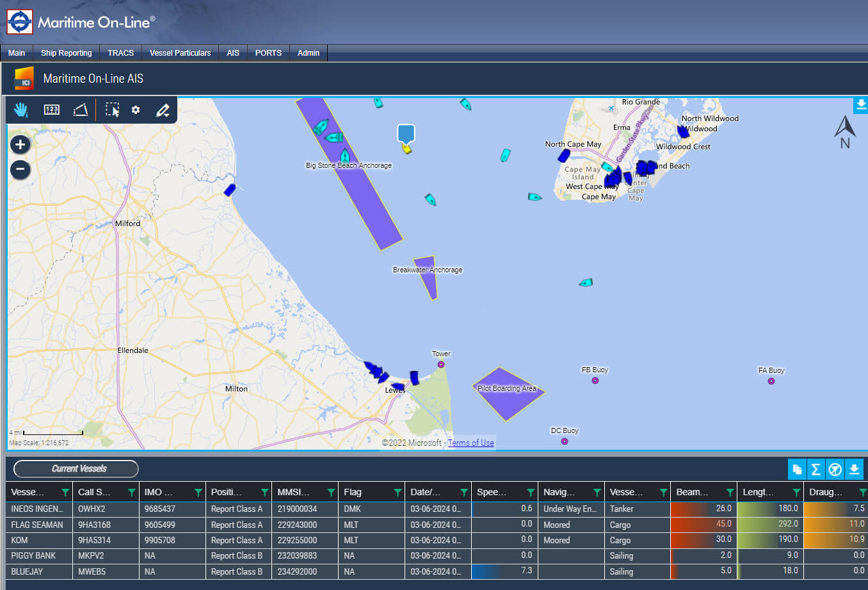The image size is (868, 590).
Task: Select the pan/identify hand tool
Action: 21,110
